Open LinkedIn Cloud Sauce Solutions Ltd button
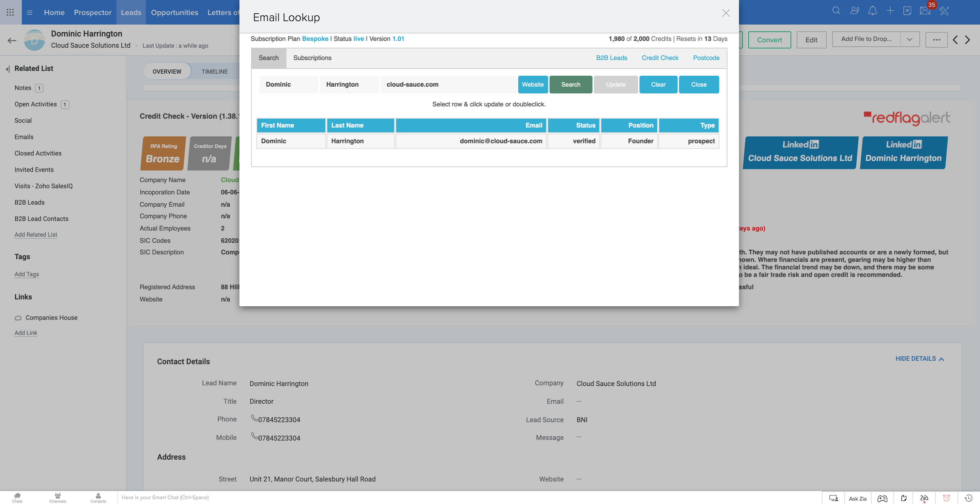 [x=800, y=152]
